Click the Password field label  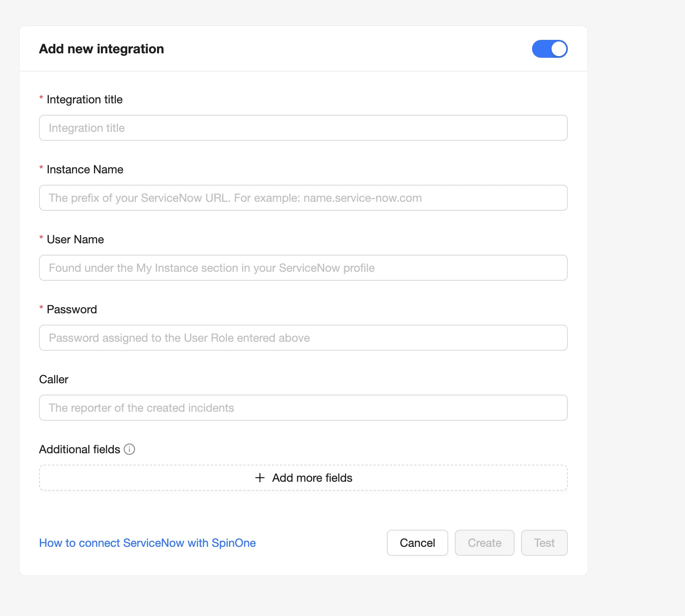click(x=72, y=309)
